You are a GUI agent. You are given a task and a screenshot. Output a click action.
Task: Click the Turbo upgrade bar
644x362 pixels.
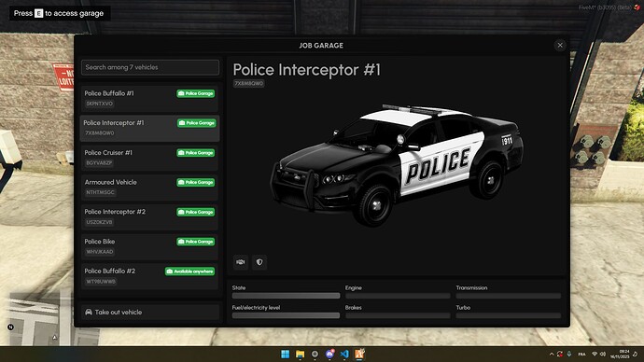pyautogui.click(x=509, y=315)
